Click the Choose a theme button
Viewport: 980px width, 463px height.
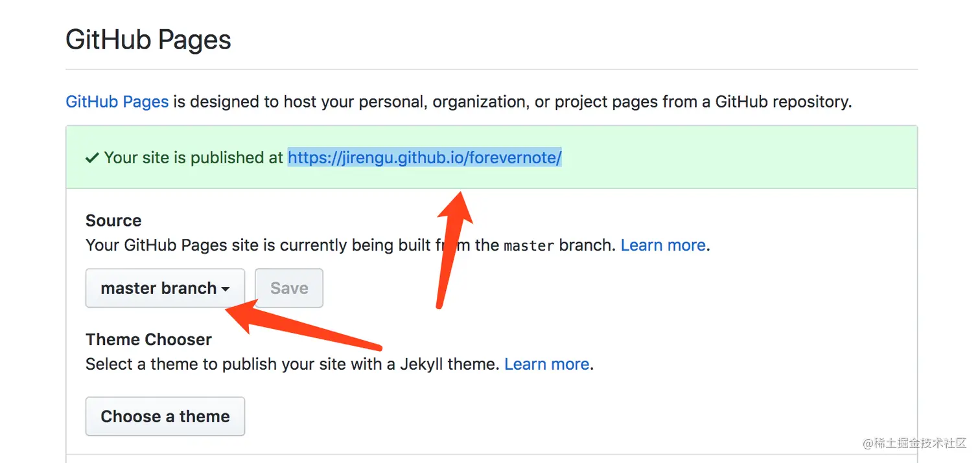(x=165, y=416)
